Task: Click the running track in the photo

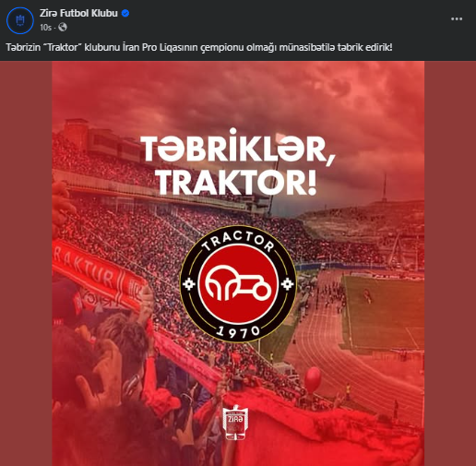Action: click(x=341, y=363)
